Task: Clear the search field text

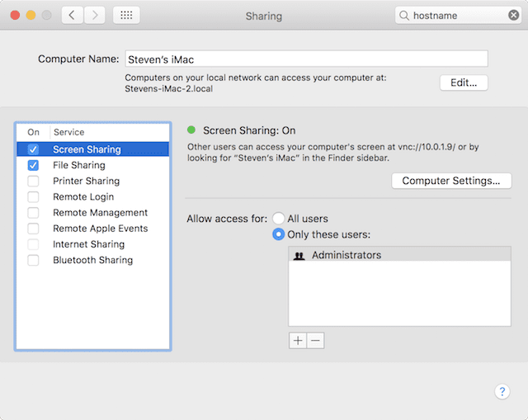Action: tap(513, 15)
